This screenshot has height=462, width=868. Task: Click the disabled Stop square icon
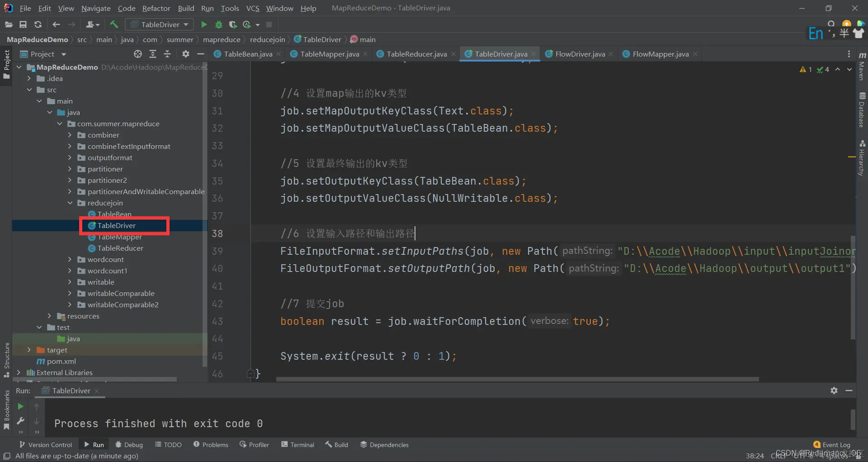click(269, 24)
